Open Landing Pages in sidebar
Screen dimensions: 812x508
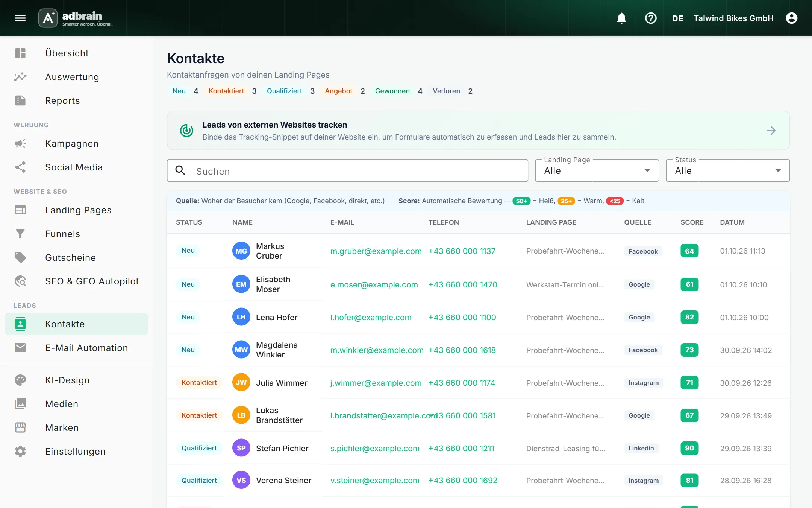[x=76, y=210]
